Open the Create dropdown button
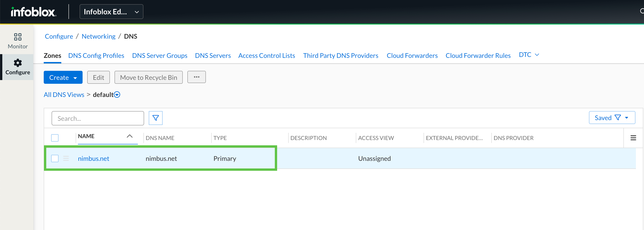 [63, 78]
